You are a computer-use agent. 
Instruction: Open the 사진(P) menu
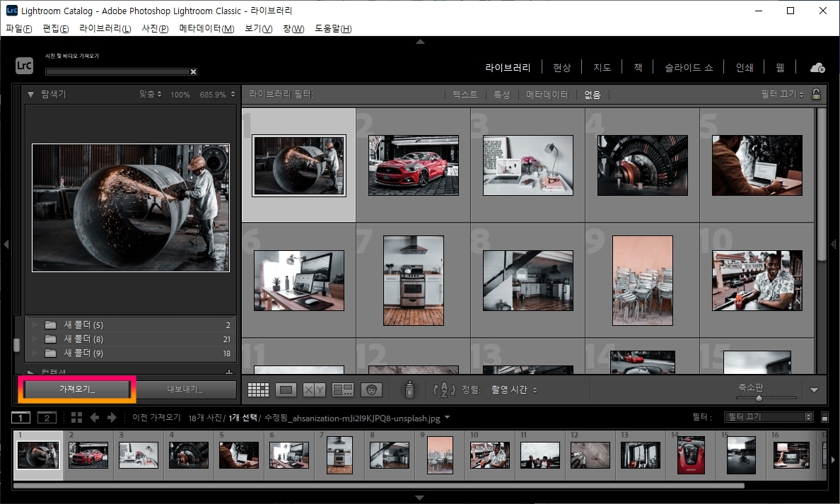click(x=155, y=28)
